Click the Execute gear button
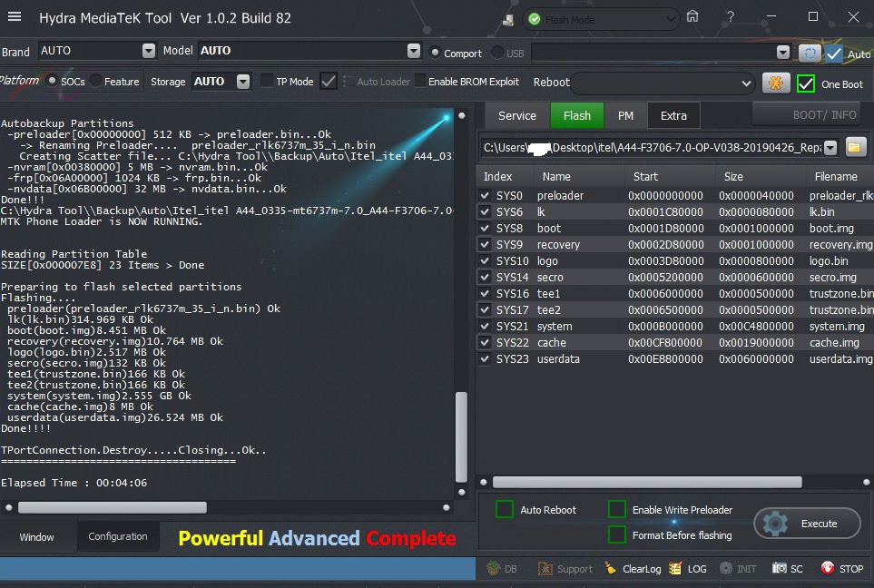874x588 pixels. (x=807, y=524)
